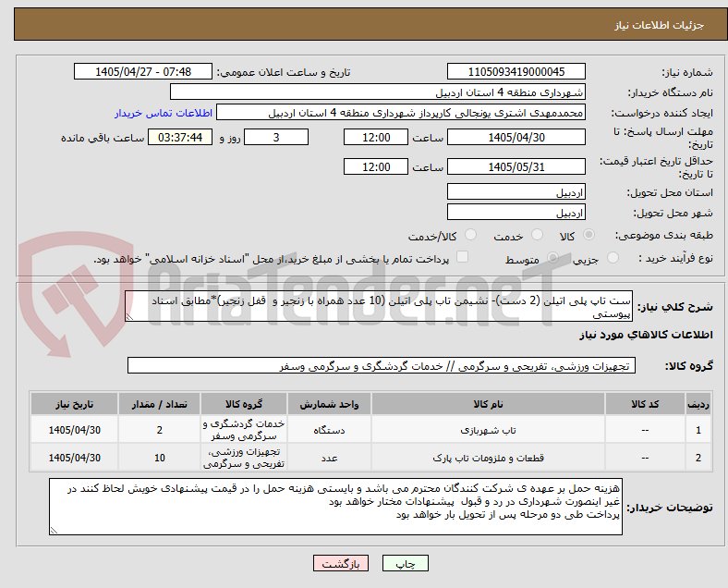The width and height of the screenshot is (728, 588).
Task: Click the شماره نیاز number field
Action: (x=516, y=71)
